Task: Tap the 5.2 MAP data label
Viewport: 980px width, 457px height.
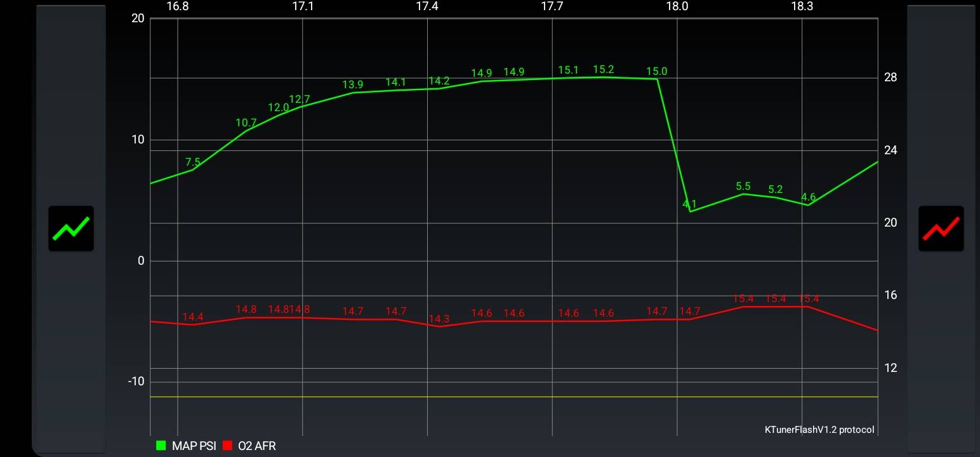Action: [x=776, y=189]
